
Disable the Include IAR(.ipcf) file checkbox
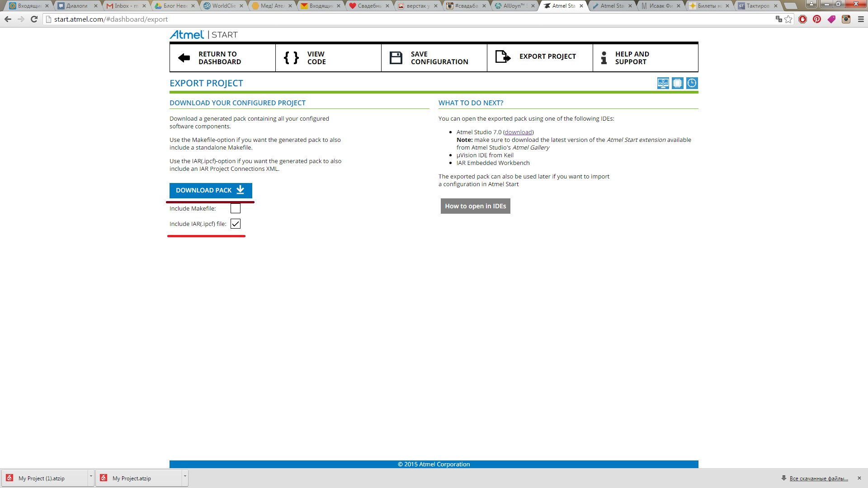point(236,224)
